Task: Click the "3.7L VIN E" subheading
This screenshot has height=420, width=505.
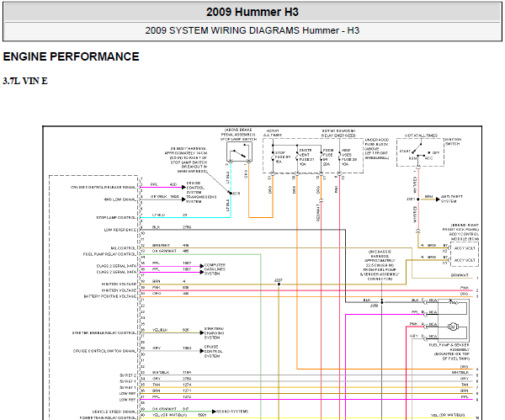Action: [25, 81]
